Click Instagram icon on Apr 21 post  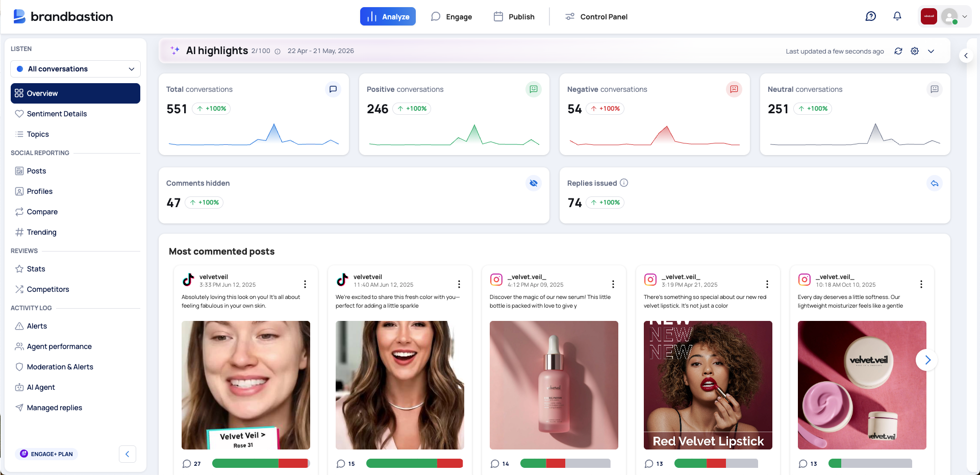[650, 280]
